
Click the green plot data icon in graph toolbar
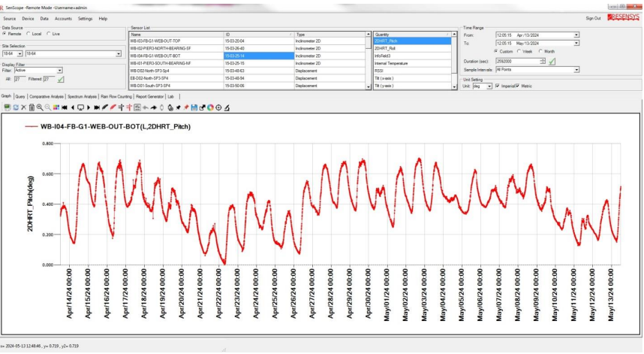(x=7, y=107)
